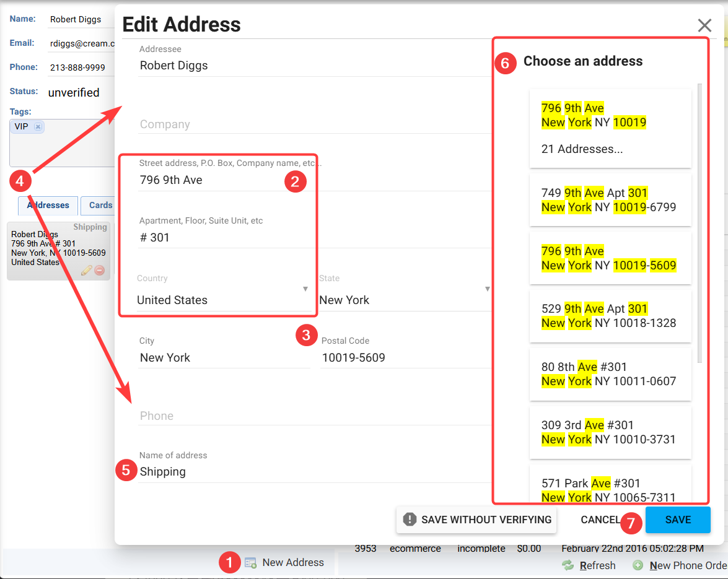728x579 pixels.
Task: Pick the 529 9th Ave Apt 301 suggestion
Action: click(x=610, y=316)
